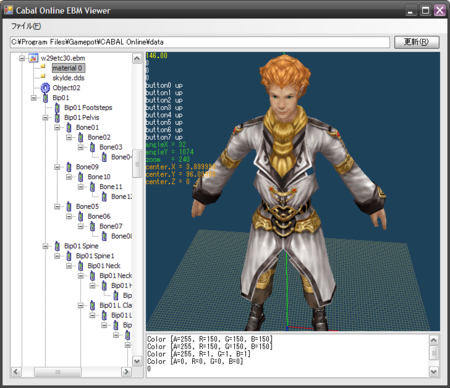The width and height of the screenshot is (450, 388).
Task: Click the material 0 folder icon
Action: (43, 66)
